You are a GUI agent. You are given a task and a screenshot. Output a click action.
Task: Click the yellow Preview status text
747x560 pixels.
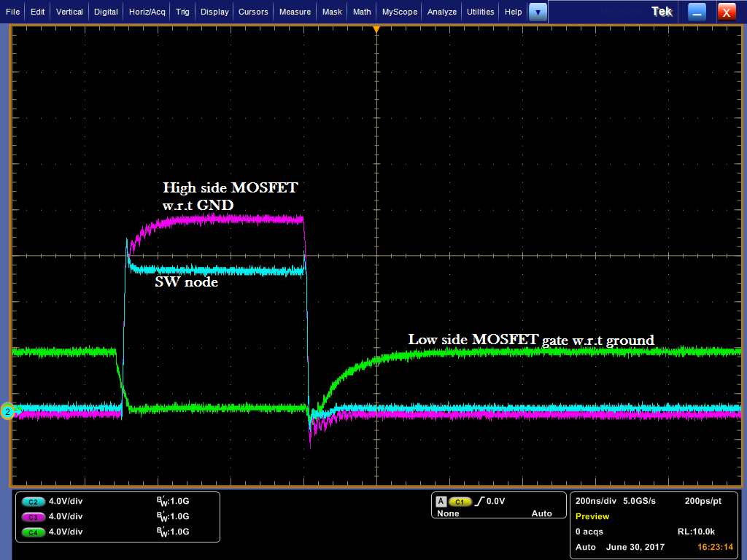pyautogui.click(x=592, y=517)
